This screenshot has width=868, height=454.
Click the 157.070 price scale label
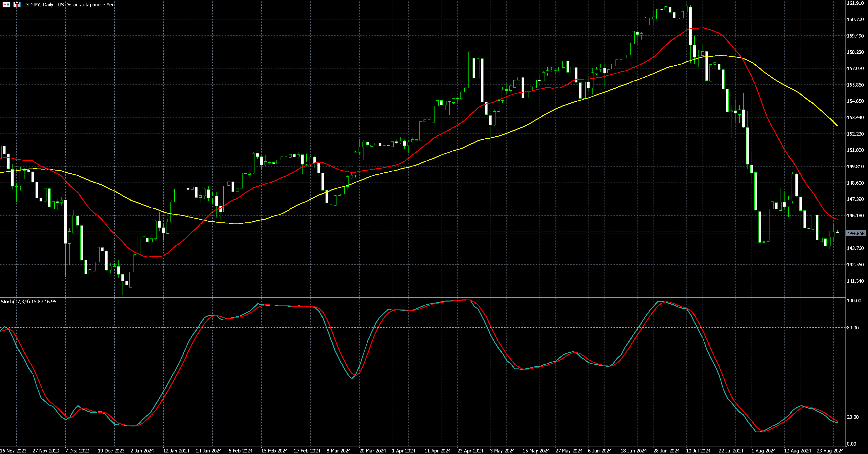click(x=855, y=68)
